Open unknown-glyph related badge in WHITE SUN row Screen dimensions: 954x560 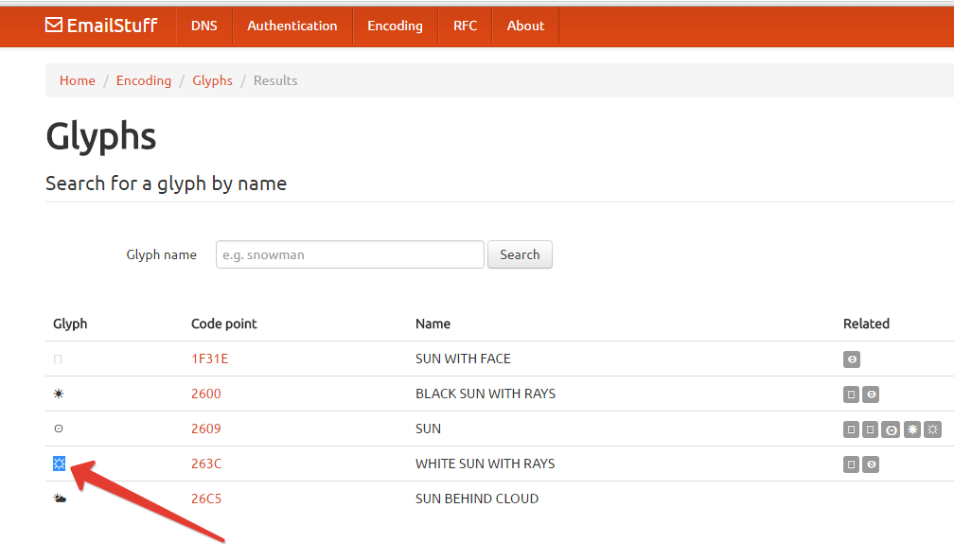coord(851,464)
